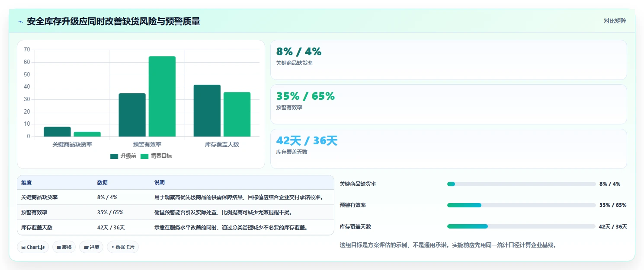This screenshot has width=644, height=270.
Task: Click the 库存覆盖天数 caption in the third card
Action: point(292,152)
